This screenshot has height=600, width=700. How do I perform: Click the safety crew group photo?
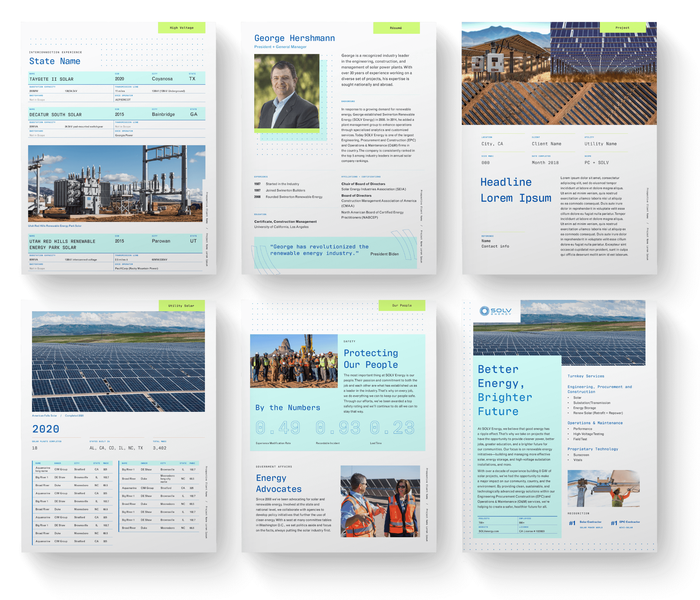click(294, 361)
